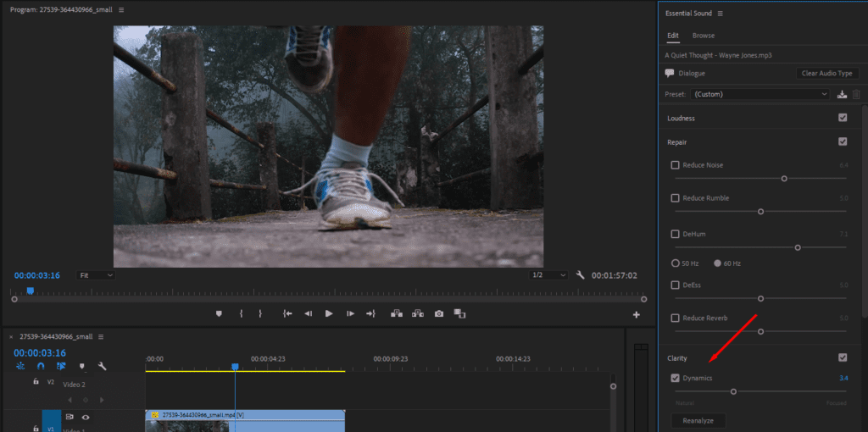
Task: Toggle Snap magnet icon in timeline
Action: [x=41, y=366]
